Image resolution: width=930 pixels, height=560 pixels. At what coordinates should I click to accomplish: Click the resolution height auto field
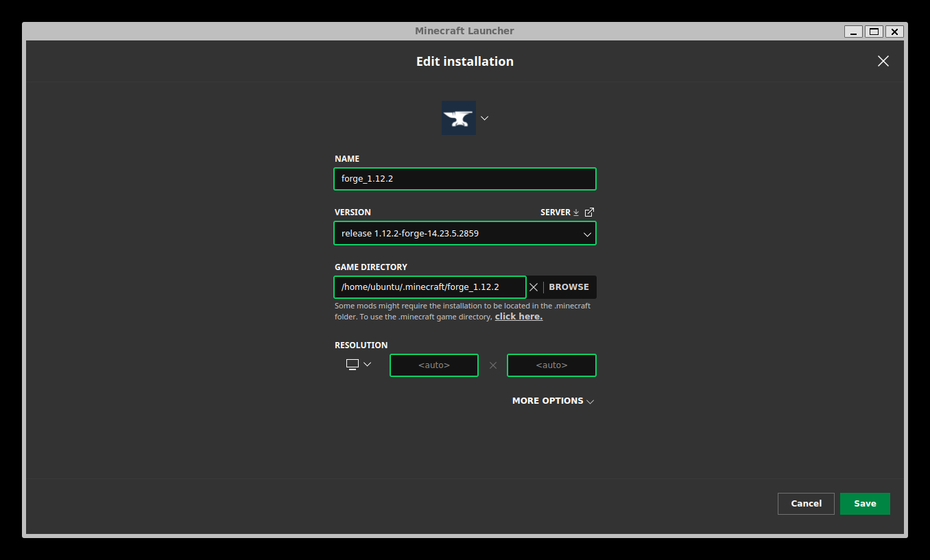[x=551, y=365]
